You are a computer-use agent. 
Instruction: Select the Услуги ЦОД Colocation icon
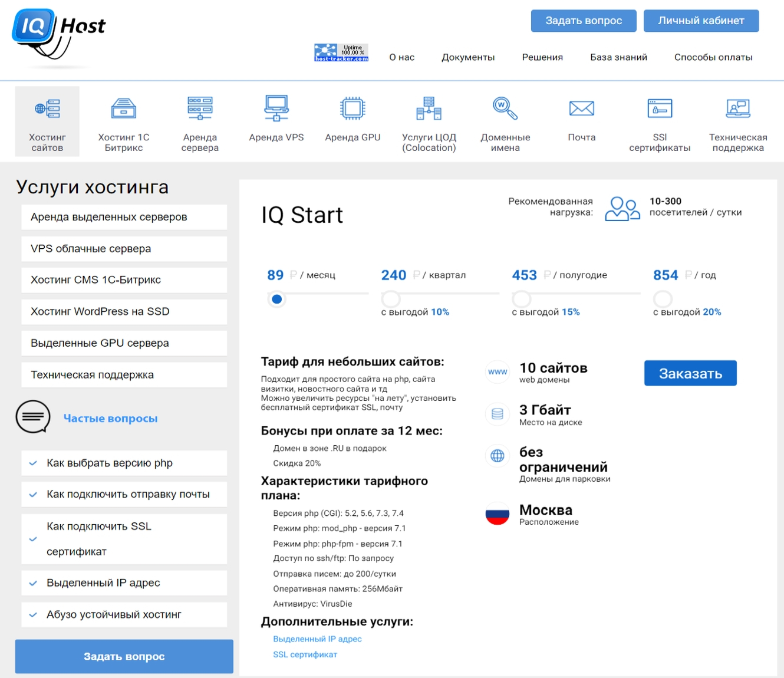(x=429, y=108)
